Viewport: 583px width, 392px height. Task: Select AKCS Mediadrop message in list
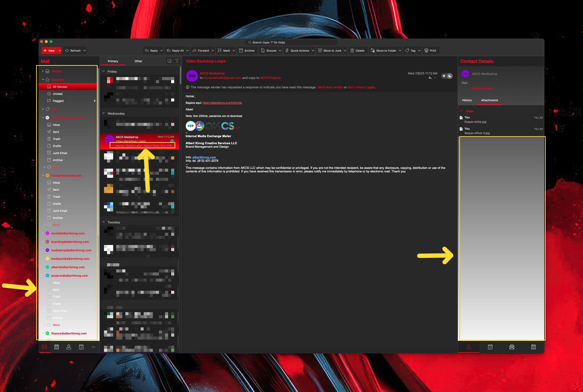pyautogui.click(x=139, y=141)
